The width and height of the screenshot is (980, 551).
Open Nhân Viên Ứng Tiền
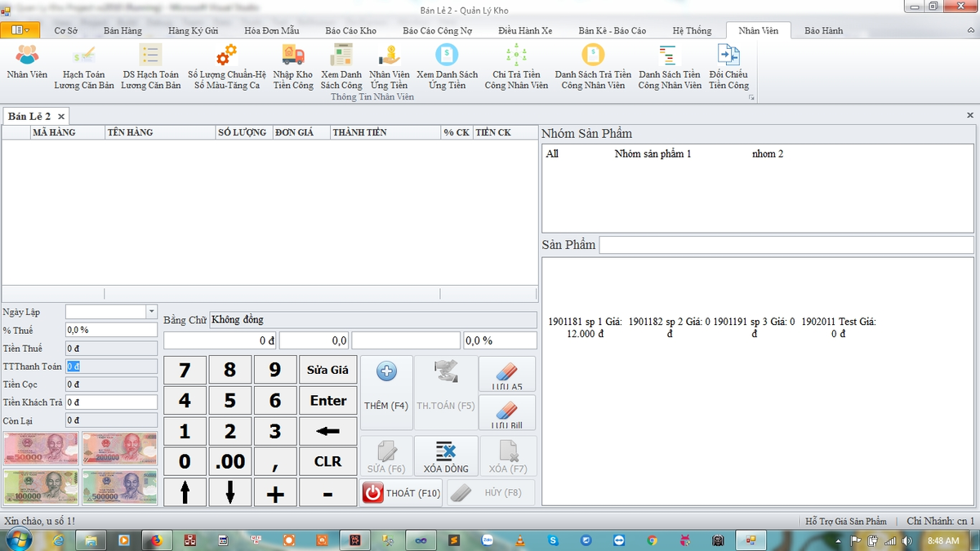click(x=390, y=66)
